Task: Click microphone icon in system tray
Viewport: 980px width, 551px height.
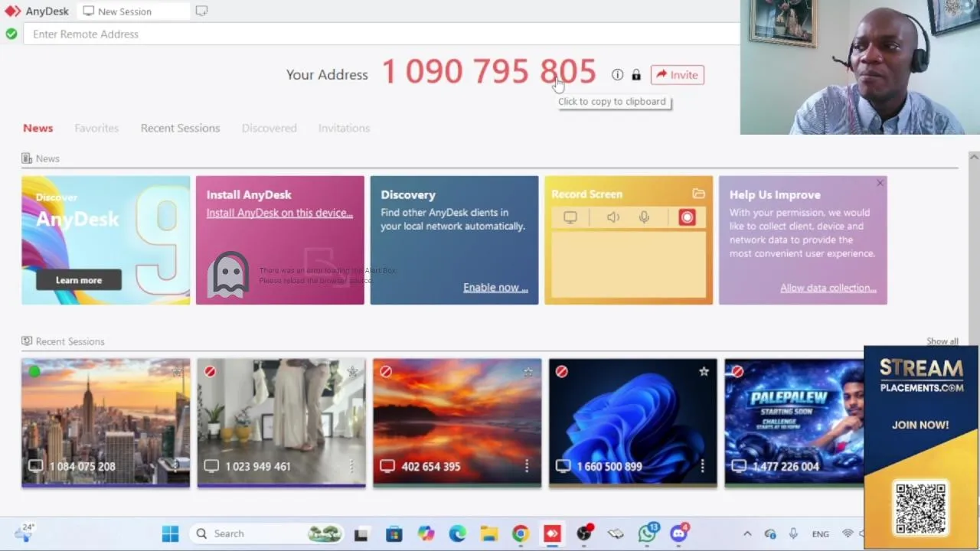Action: (793, 533)
